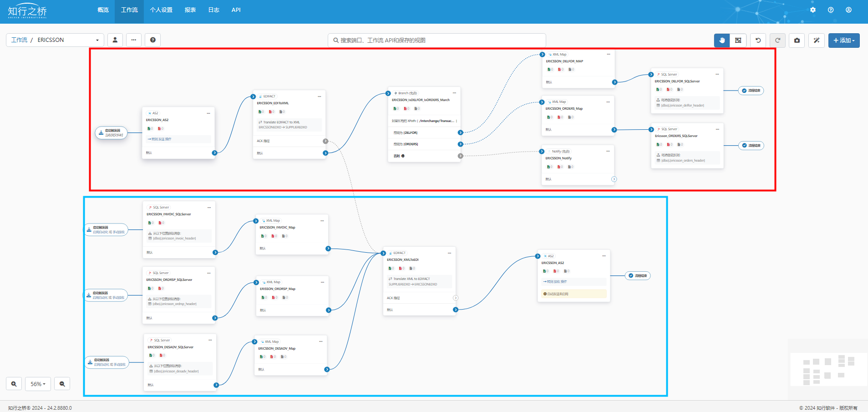Click the zoom out magnifier button
This screenshot has height=412, width=868.
[62, 384]
